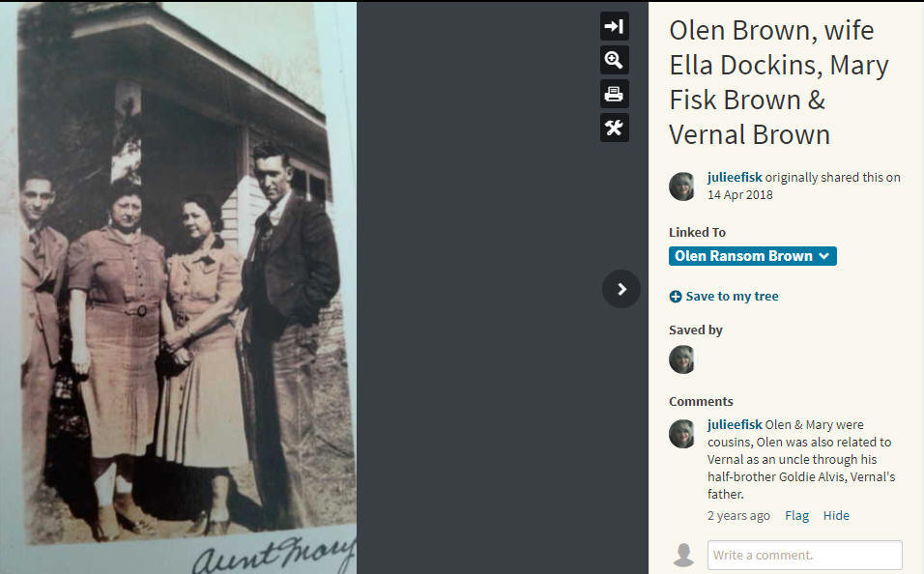Click the plus icon beside Save to my tree
Viewport: 924px width, 574px height.
point(676,297)
